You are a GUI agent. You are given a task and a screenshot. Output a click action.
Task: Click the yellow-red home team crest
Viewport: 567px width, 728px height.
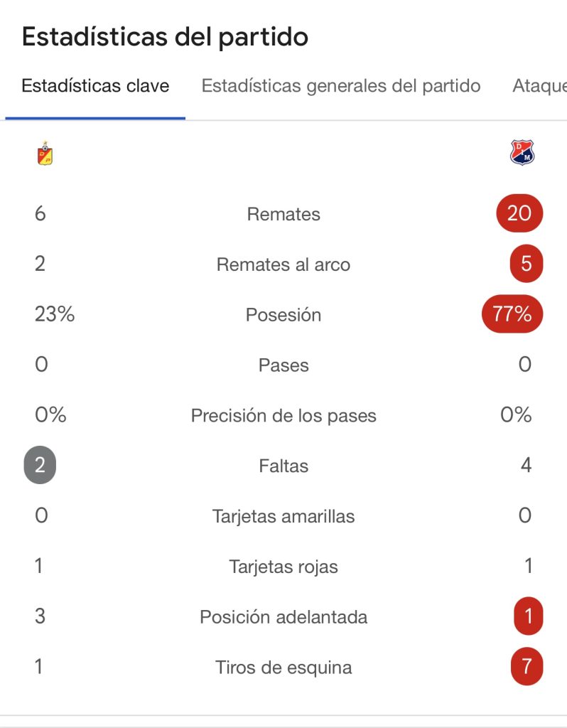click(x=45, y=154)
